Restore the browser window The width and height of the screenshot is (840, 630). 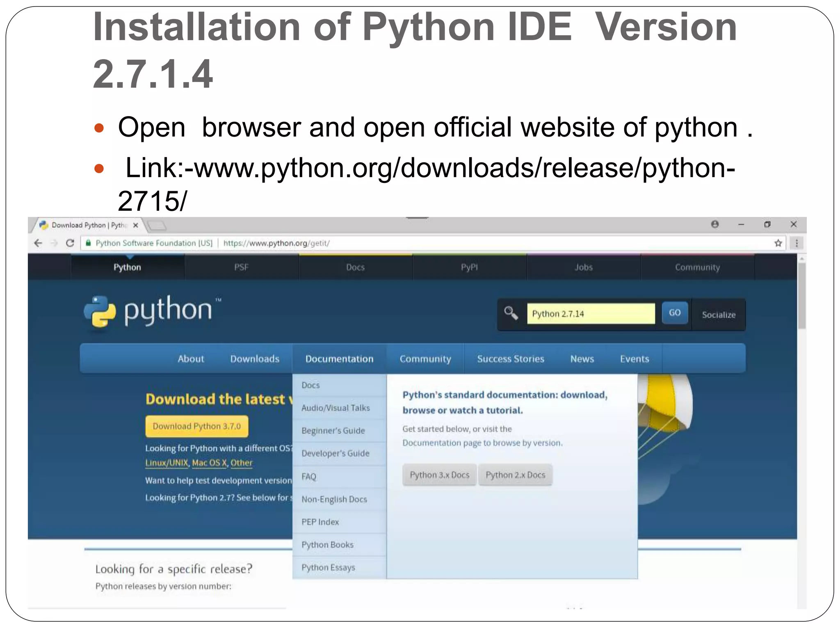(767, 224)
